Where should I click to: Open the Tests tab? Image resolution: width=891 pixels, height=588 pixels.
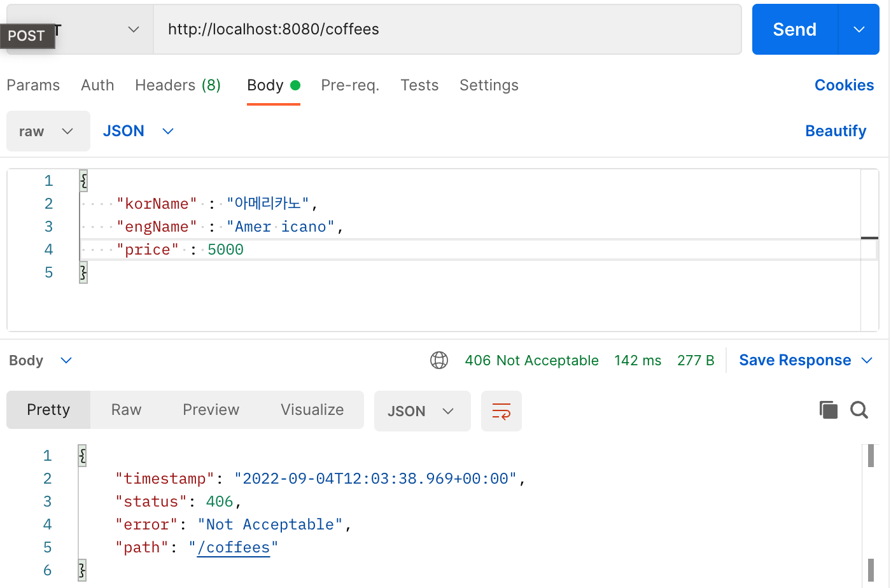(419, 85)
